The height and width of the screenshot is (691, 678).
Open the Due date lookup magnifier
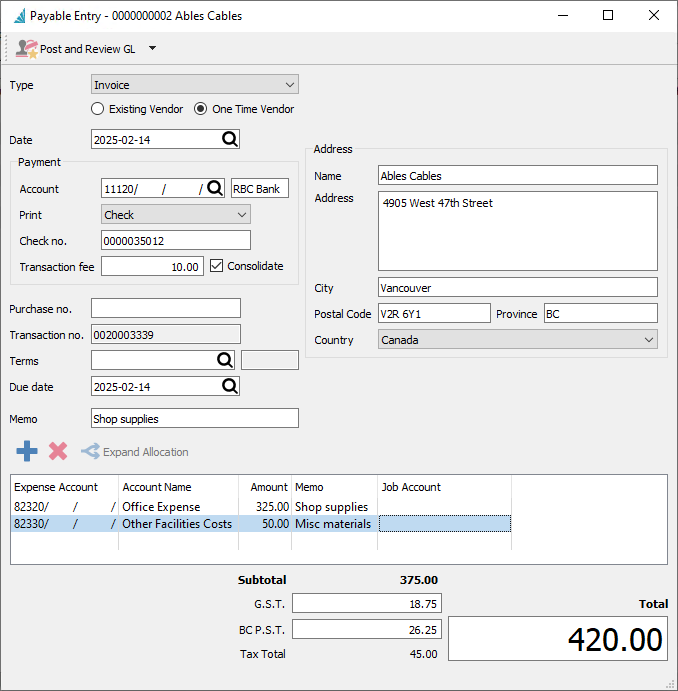230,386
